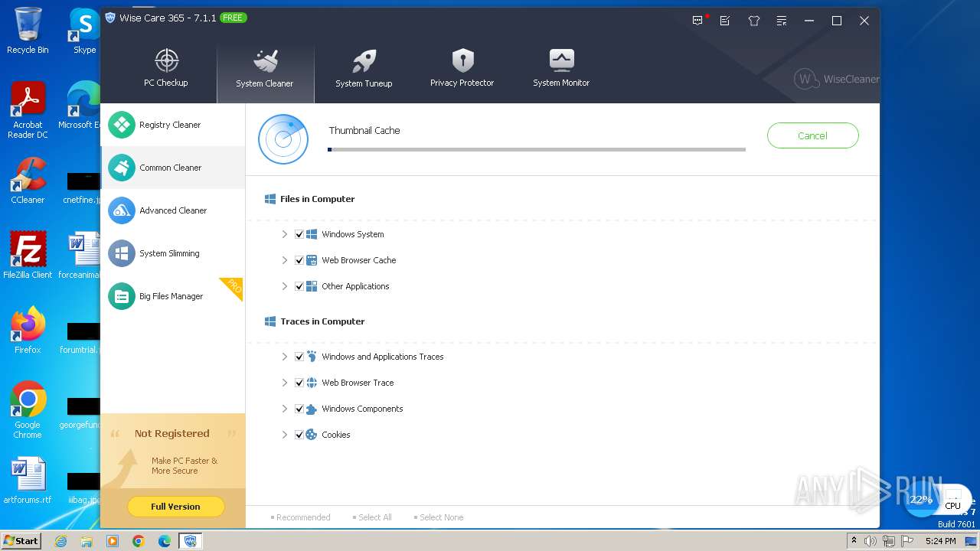
Task: Expand the Windows Components category
Action: [284, 409]
